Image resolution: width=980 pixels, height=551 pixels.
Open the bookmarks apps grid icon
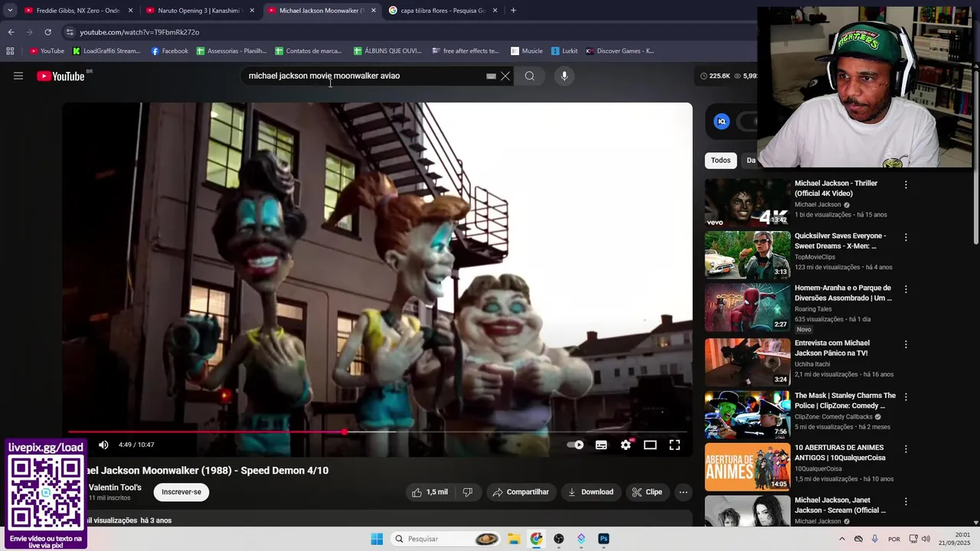click(x=10, y=51)
